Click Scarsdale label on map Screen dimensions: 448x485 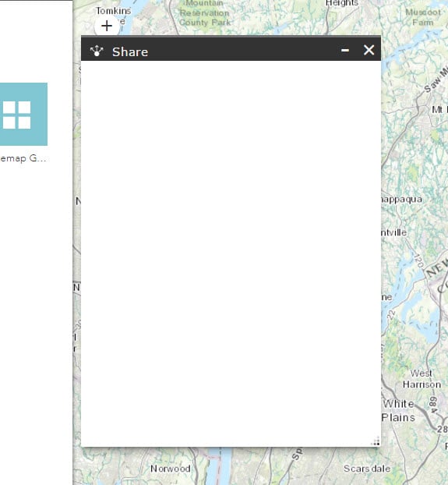pyautogui.click(x=367, y=469)
